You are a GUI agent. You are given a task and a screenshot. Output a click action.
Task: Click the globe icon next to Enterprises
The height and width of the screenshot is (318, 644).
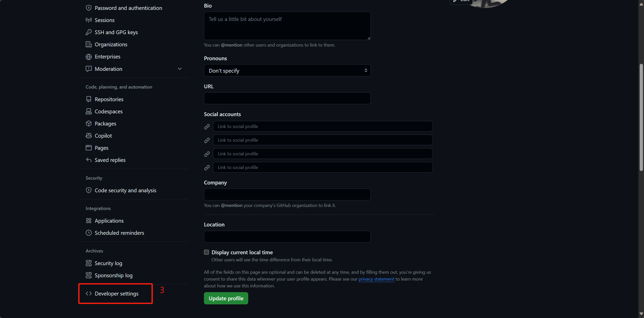[88, 57]
